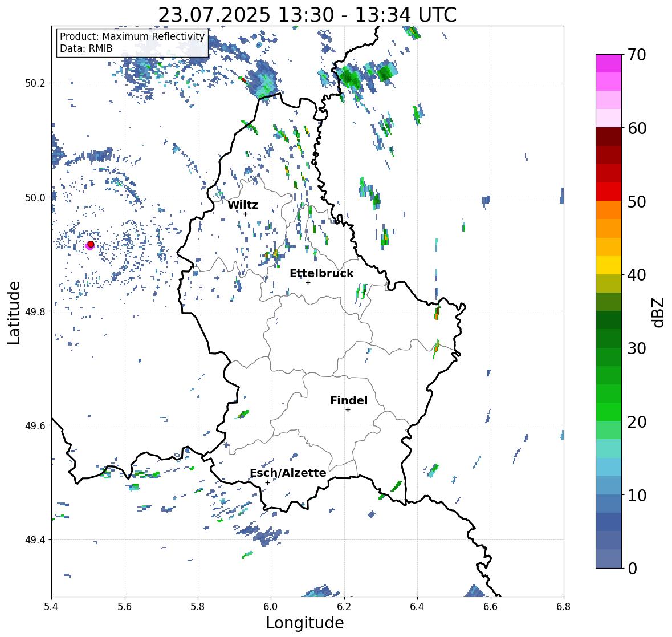The width and height of the screenshot is (672, 637).
Task: Click the Data: RMIB text
Action: [x=86, y=48]
